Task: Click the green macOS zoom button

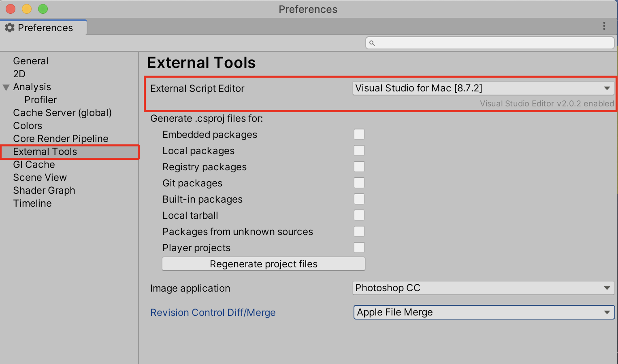Action: pos(43,9)
